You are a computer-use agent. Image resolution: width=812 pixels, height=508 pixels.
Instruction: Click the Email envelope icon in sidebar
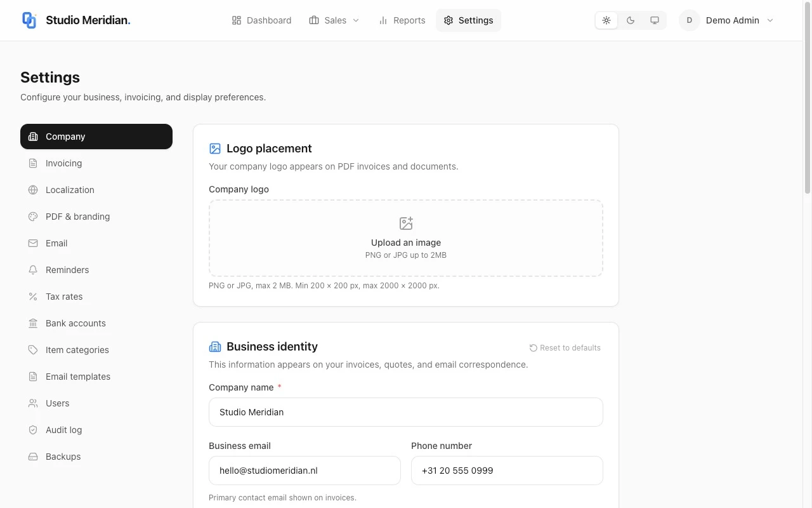pos(33,243)
